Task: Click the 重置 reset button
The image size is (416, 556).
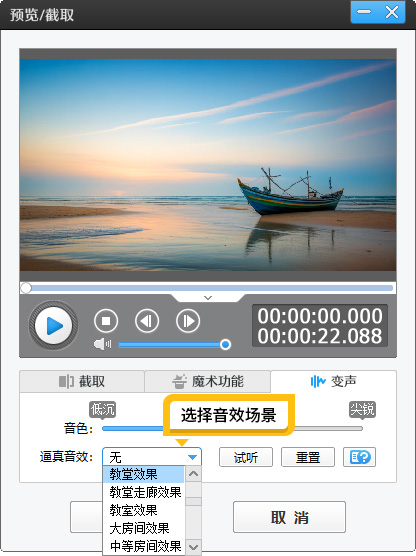Action: pyautogui.click(x=308, y=457)
